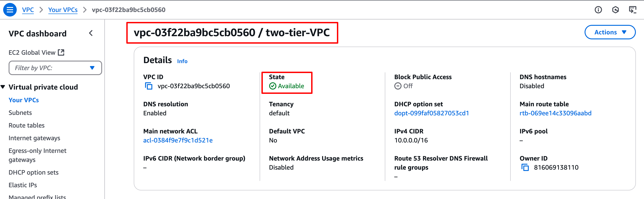Image resolution: width=644 pixels, height=199 pixels.
Task: Open EC2 Global View external link icon
Action: 61,52
